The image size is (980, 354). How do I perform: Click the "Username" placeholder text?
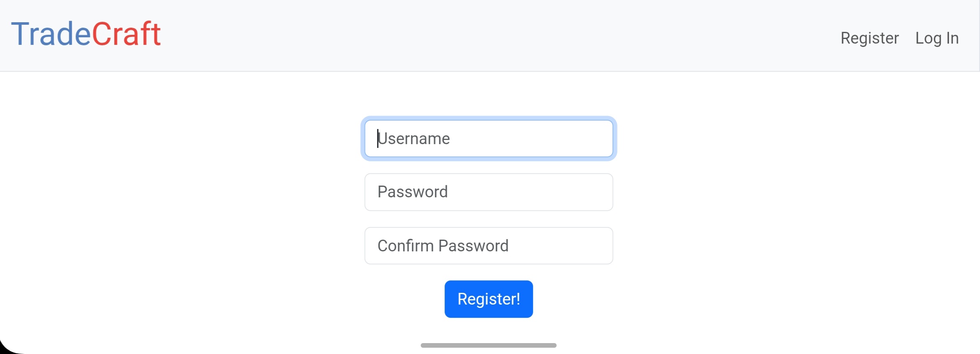[414, 139]
